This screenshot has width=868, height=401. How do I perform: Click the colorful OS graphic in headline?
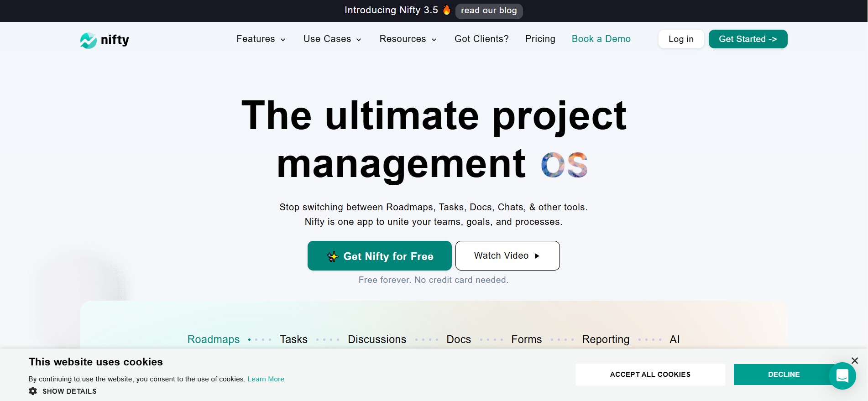click(x=564, y=165)
